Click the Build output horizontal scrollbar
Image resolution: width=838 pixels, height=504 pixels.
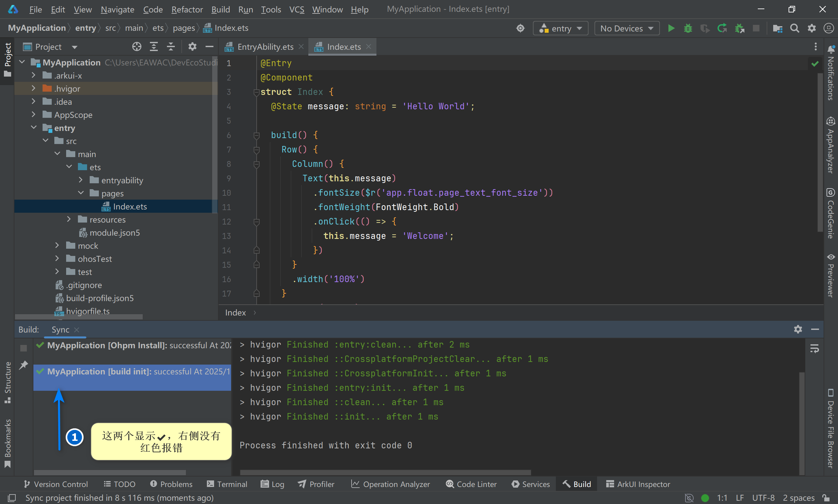(385, 472)
